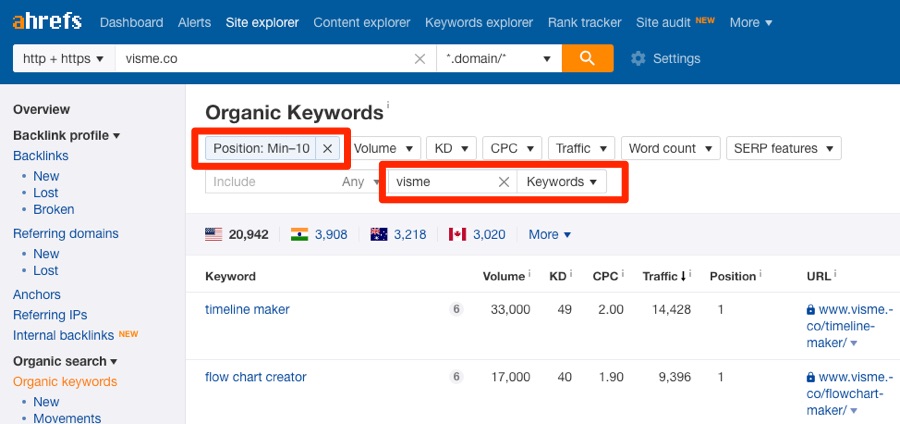Sort by the Volume column header
900x424 pixels.
(503, 276)
